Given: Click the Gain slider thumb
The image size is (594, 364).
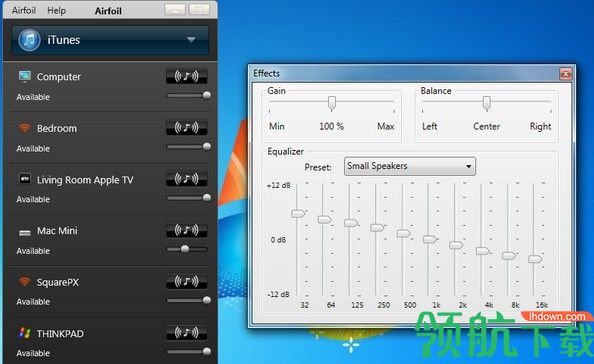Looking at the screenshot, I should click(332, 103).
